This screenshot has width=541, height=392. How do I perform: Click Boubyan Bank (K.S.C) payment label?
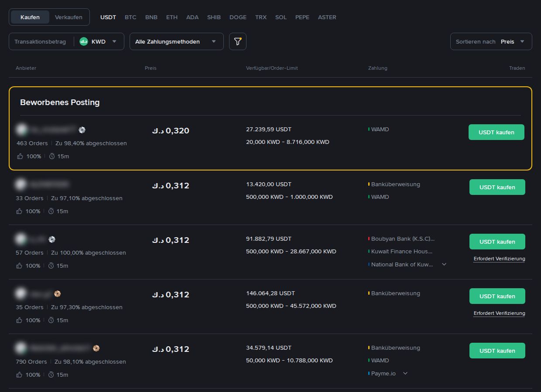(x=403, y=239)
